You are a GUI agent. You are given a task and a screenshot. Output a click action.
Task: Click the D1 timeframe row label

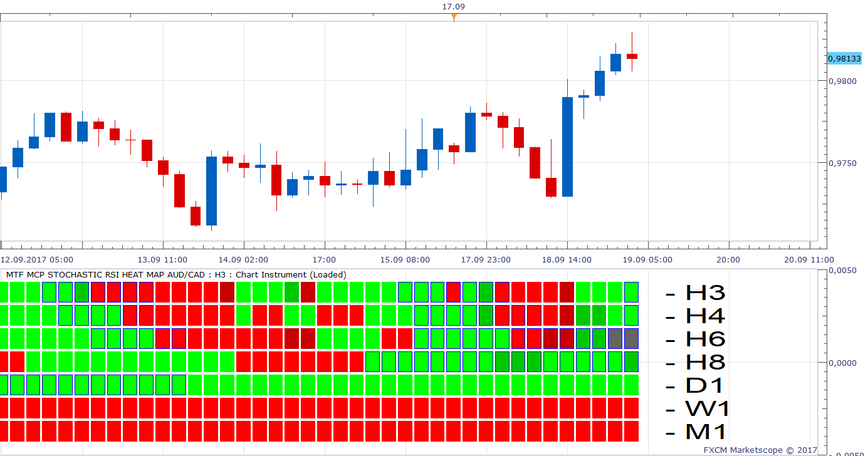coord(696,385)
